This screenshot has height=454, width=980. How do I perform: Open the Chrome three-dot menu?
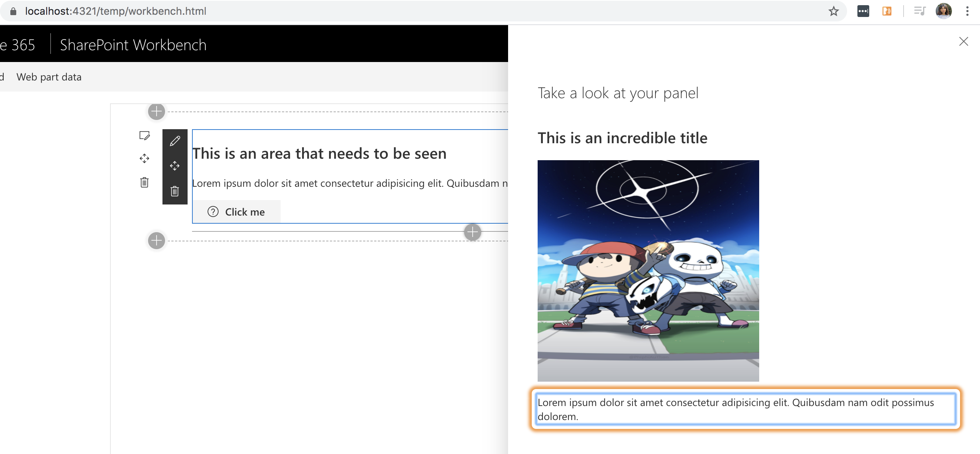pyautogui.click(x=967, y=11)
